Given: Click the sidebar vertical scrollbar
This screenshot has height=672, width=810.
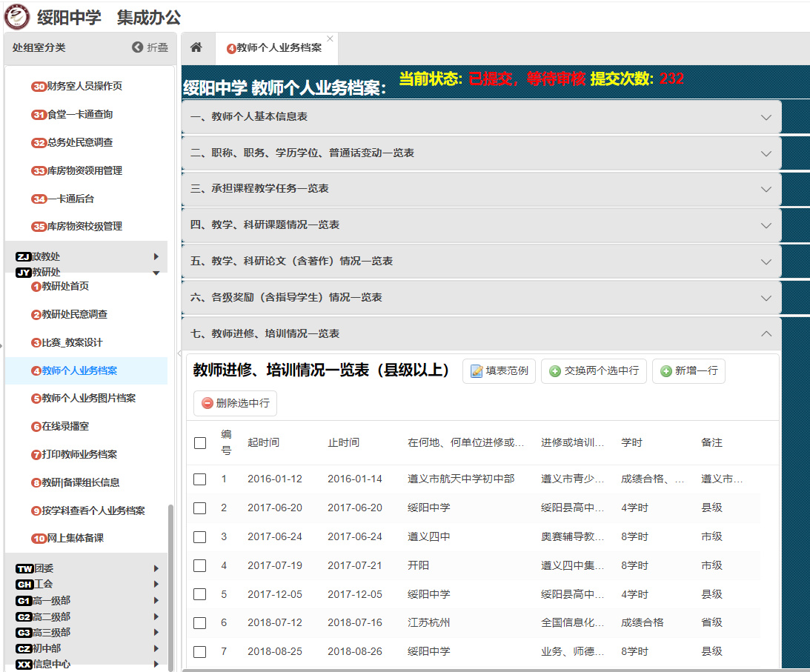Looking at the screenshot, I should 170,585.
